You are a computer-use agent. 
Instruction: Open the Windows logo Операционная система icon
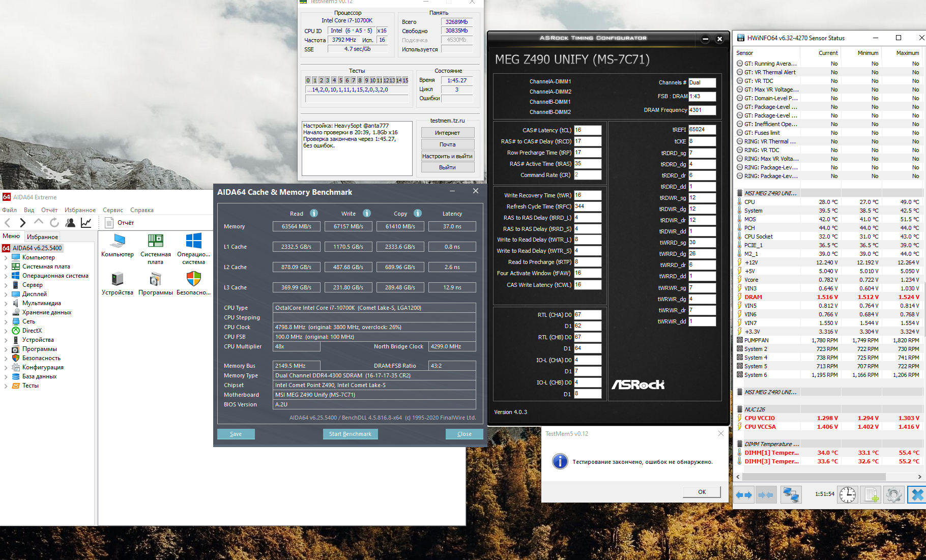[x=194, y=241]
